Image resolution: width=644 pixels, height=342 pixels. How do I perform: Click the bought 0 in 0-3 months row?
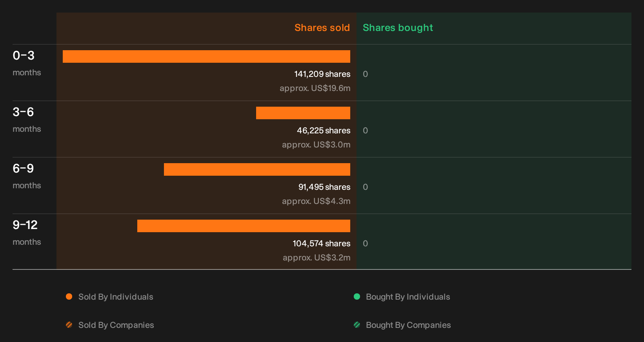(366, 74)
